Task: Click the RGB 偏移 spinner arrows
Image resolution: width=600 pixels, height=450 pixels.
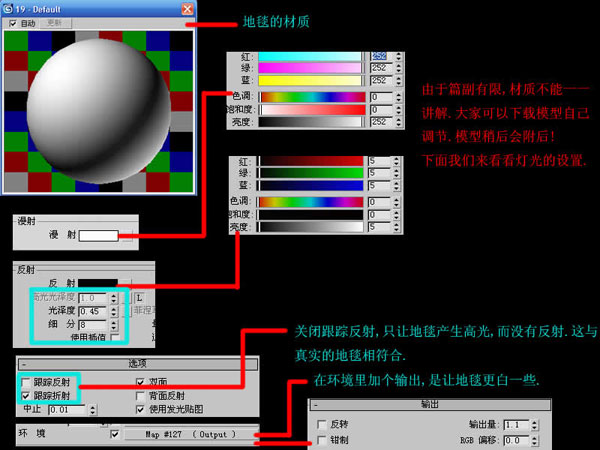Action: (x=535, y=440)
